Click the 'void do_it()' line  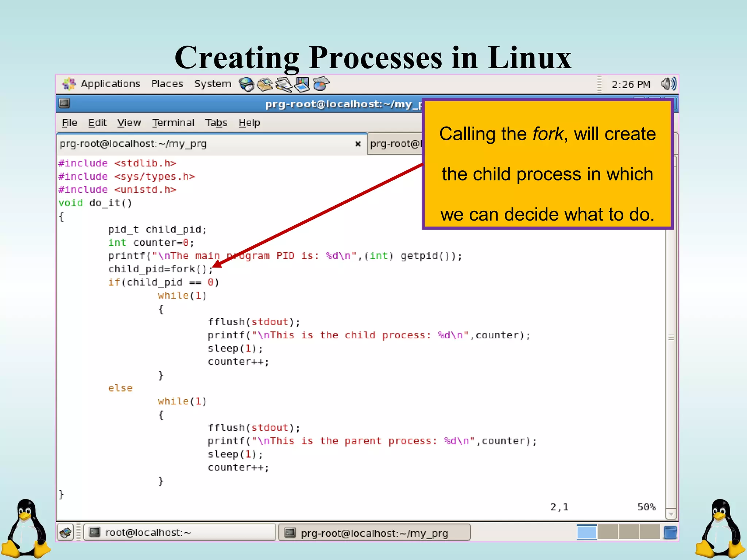95,203
